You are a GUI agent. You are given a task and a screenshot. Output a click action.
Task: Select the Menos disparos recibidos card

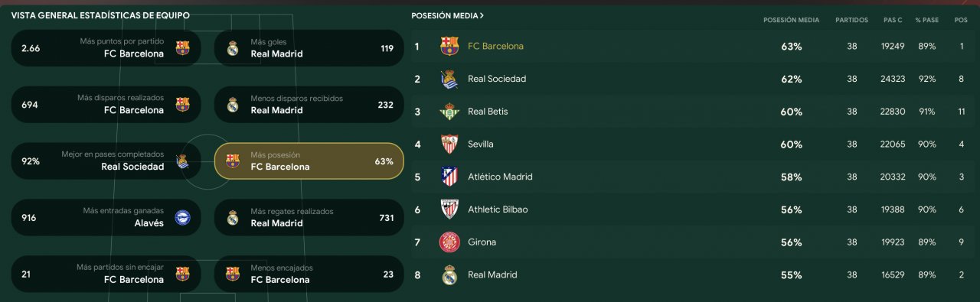click(309, 105)
